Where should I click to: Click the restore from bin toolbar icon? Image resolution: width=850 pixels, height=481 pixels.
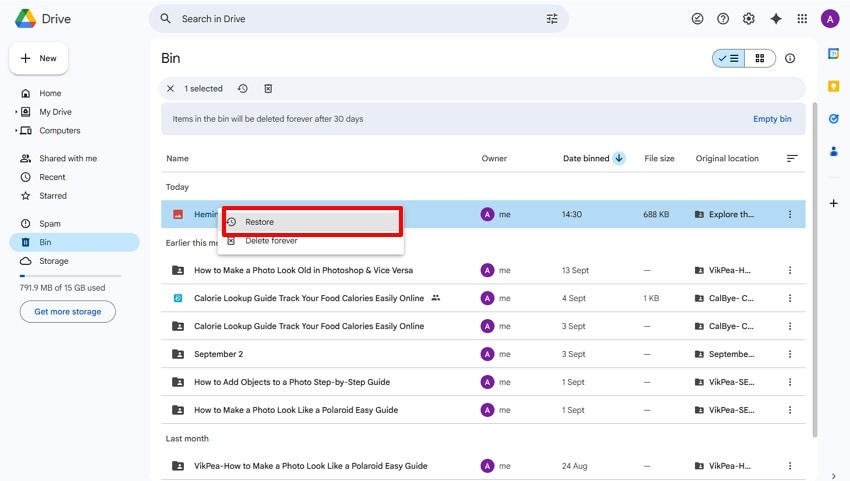[242, 89]
